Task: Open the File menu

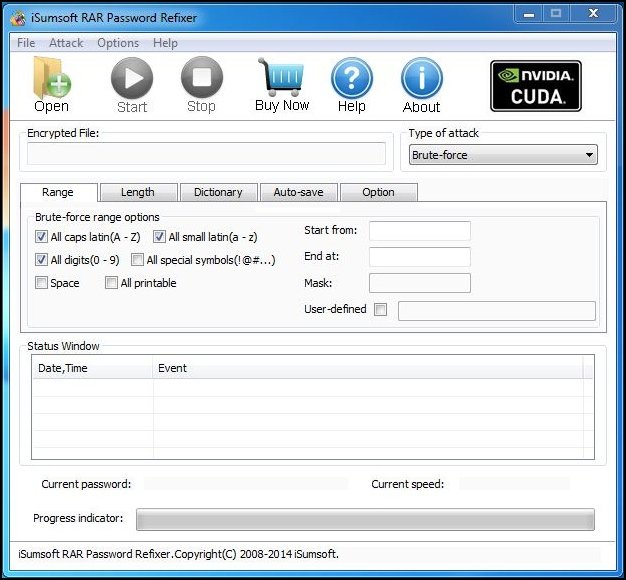Action: coord(26,43)
